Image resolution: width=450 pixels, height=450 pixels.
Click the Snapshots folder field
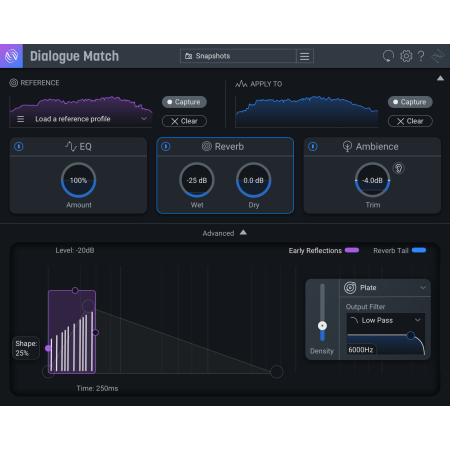pyautogui.click(x=238, y=56)
